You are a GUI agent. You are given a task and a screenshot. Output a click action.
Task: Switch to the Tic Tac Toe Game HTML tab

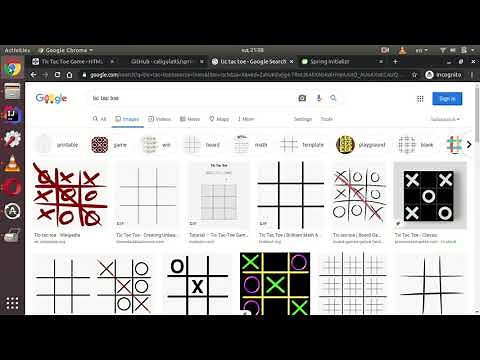pyautogui.click(x=72, y=62)
